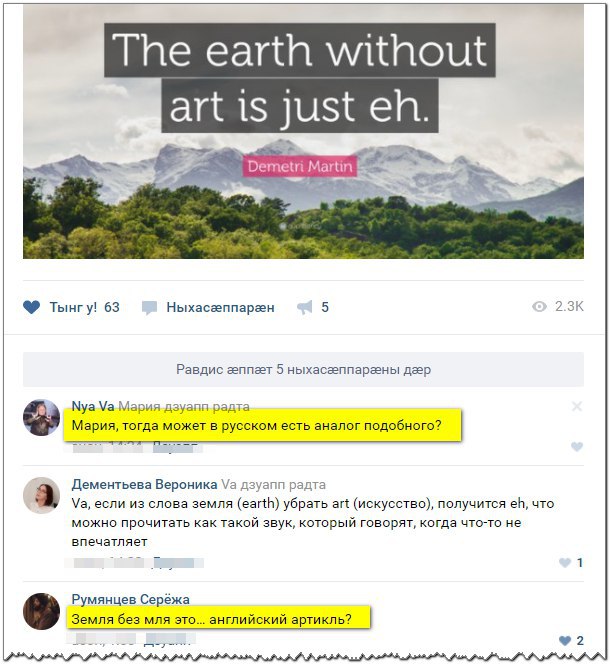Viewport: 610px width, 670px height.
Task: Click the Мария дзуапп радта reply link
Action: pos(184,406)
